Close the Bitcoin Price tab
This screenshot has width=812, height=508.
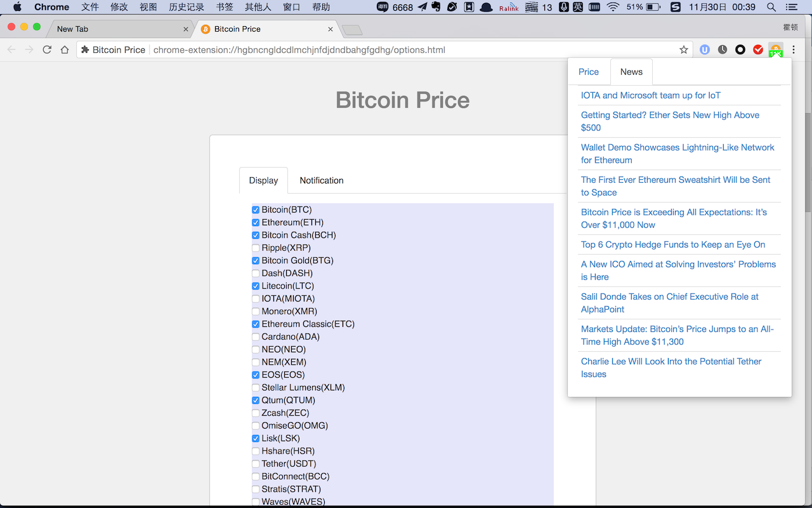tap(331, 29)
